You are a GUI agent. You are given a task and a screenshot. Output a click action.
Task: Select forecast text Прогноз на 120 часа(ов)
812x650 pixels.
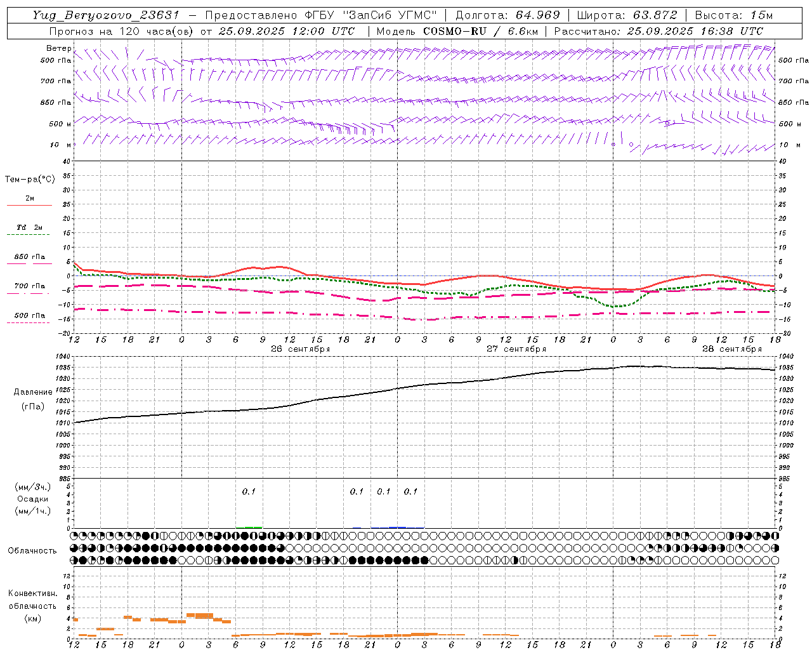[122, 31]
